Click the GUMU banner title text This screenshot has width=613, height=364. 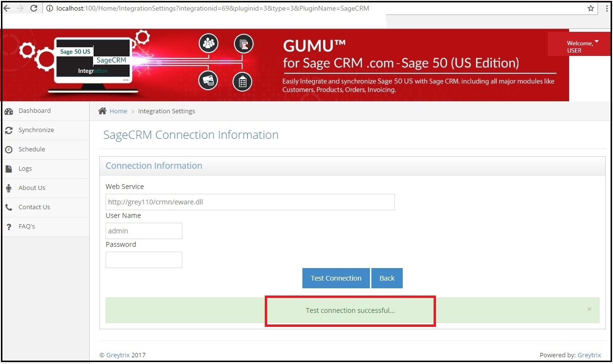(x=314, y=45)
